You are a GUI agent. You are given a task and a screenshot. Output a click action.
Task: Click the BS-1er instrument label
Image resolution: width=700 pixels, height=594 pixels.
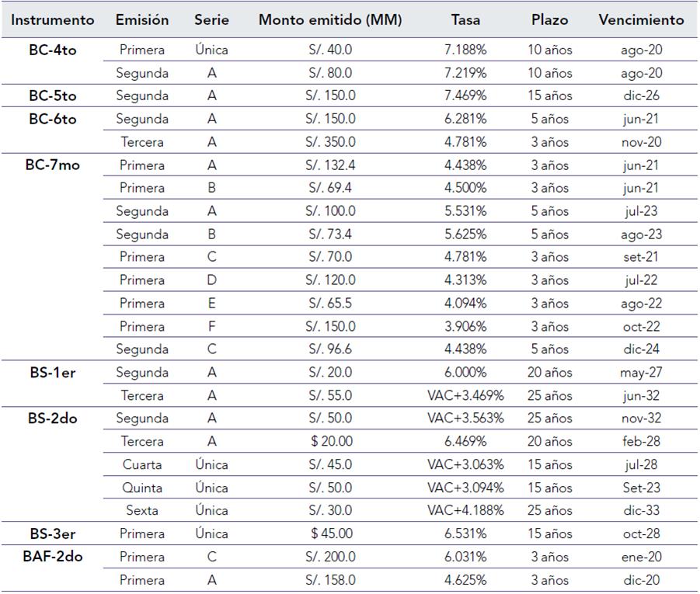[x=53, y=373]
